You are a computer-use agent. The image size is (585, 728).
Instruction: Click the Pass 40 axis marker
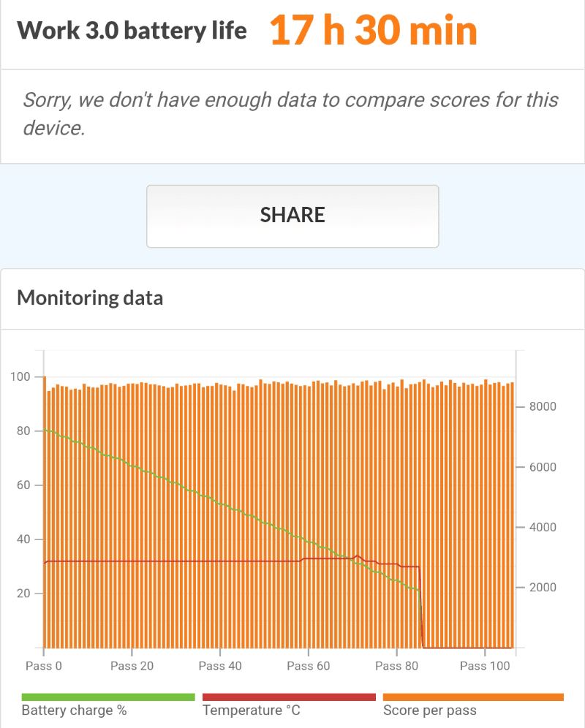[x=220, y=666]
